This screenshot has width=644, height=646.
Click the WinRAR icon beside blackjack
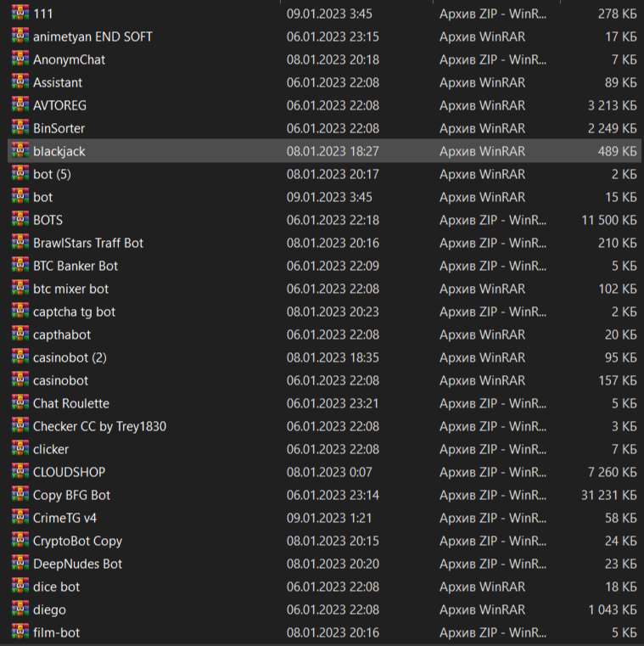(x=20, y=151)
